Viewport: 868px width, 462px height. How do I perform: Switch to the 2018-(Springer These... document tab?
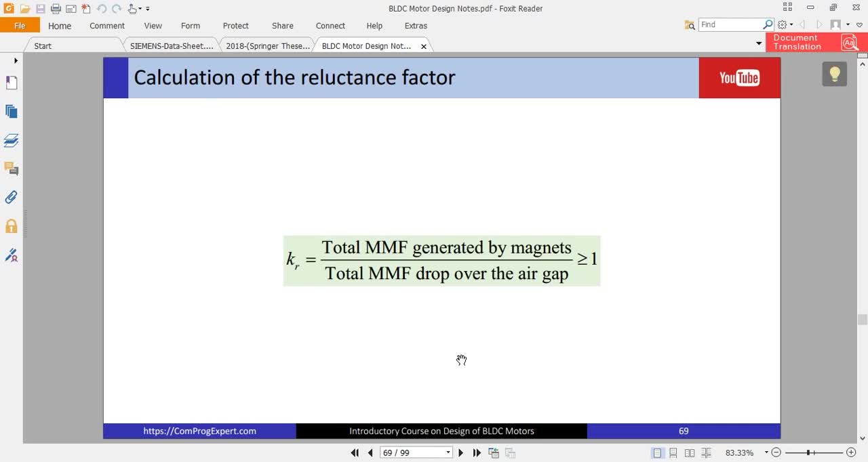268,46
